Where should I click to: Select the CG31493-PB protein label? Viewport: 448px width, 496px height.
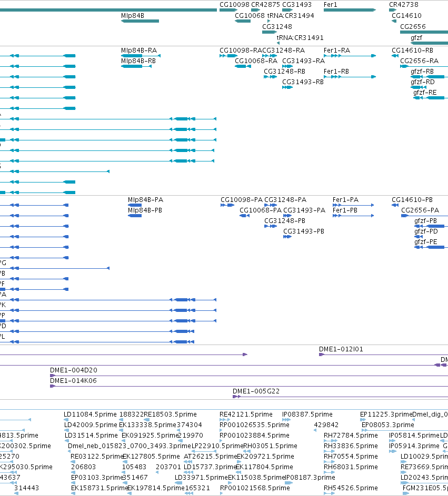[x=304, y=231]
